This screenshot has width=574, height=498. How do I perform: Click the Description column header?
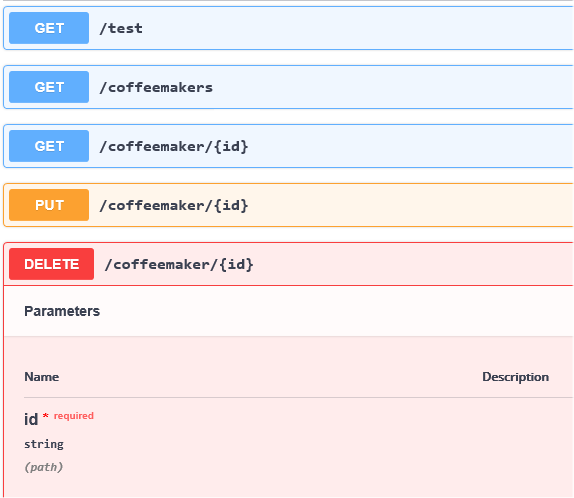pos(515,376)
